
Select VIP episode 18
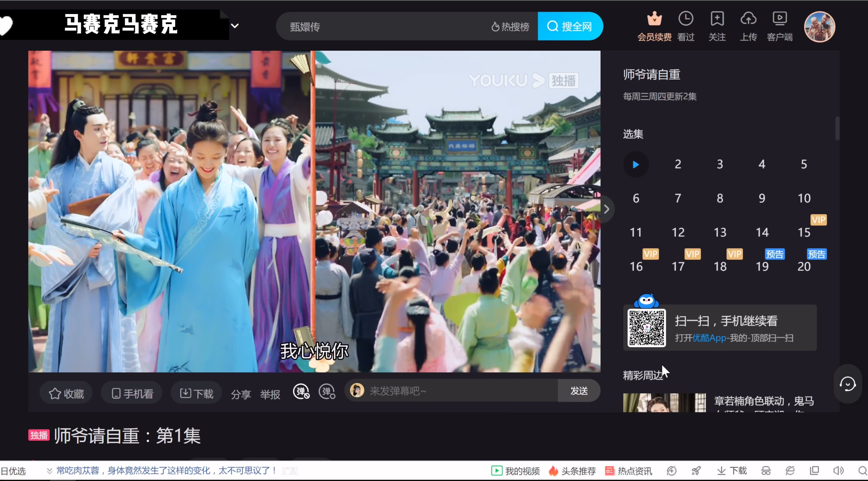coord(720,267)
